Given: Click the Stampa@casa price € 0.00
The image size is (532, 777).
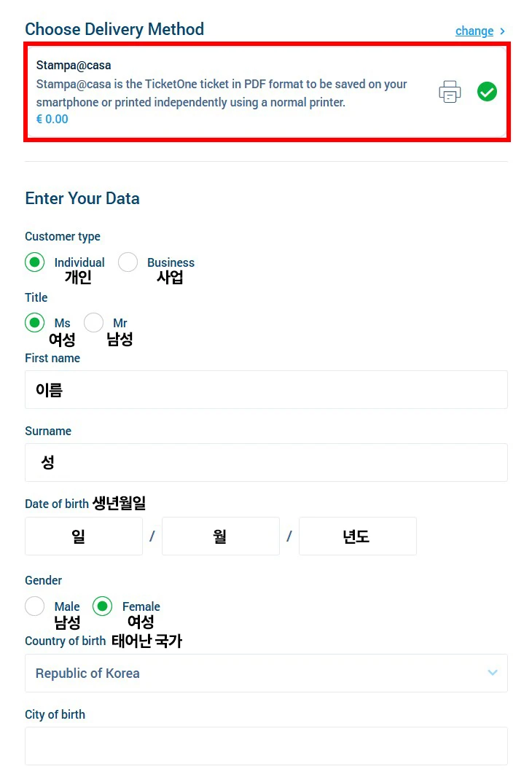Looking at the screenshot, I should (x=52, y=120).
